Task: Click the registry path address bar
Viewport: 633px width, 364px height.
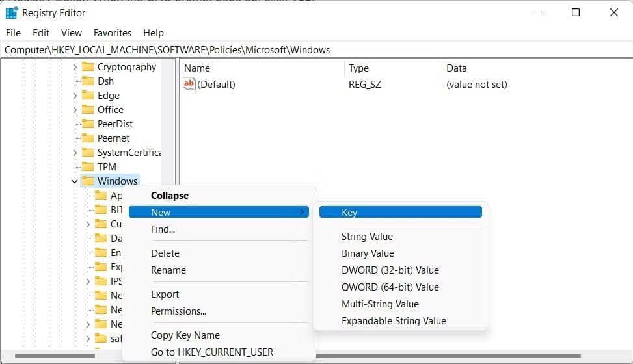Action: [316, 50]
